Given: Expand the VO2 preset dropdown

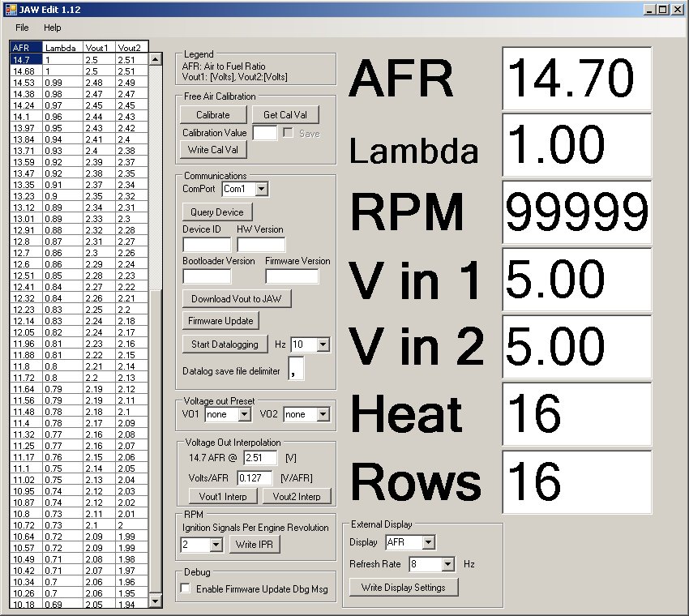Looking at the screenshot, I should click(323, 414).
